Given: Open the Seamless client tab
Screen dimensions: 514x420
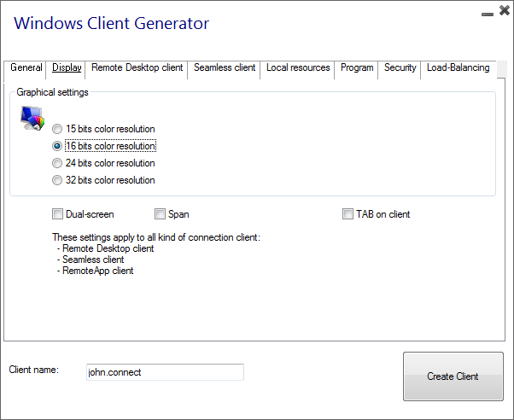Looking at the screenshot, I should pyautogui.click(x=225, y=68).
